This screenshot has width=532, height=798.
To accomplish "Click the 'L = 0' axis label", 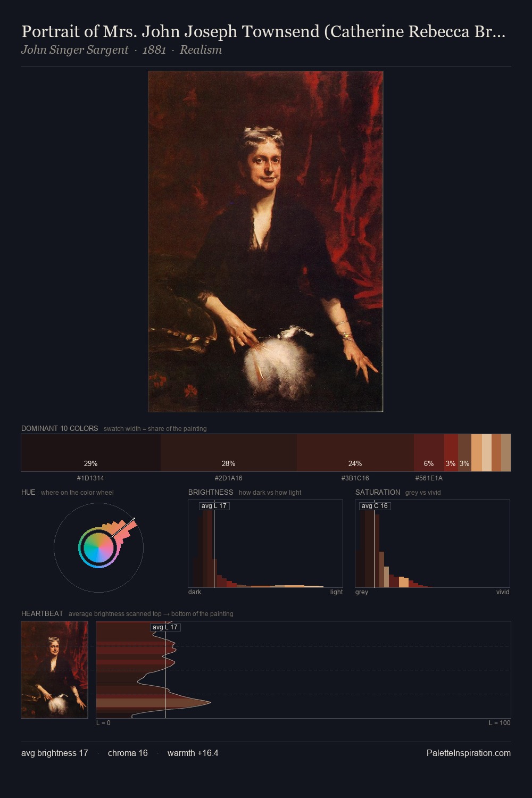I will coord(103,723).
